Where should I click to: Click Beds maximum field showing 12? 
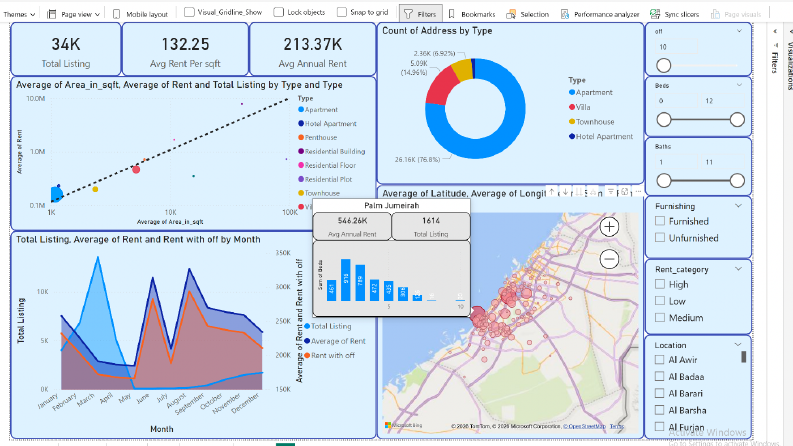pyautogui.click(x=722, y=101)
